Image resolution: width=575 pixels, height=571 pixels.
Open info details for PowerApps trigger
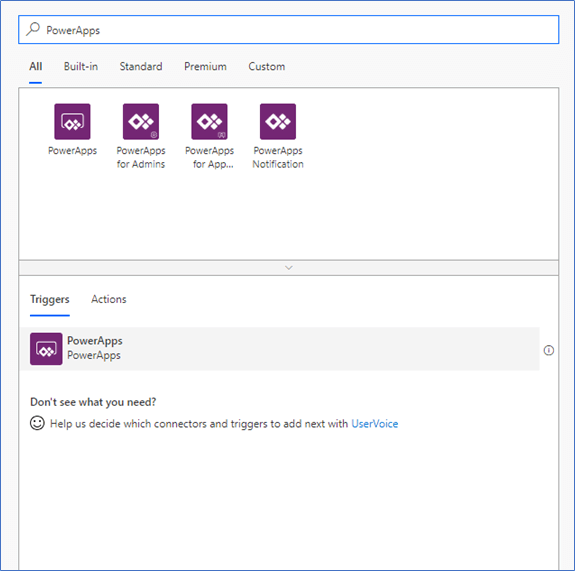tap(549, 350)
